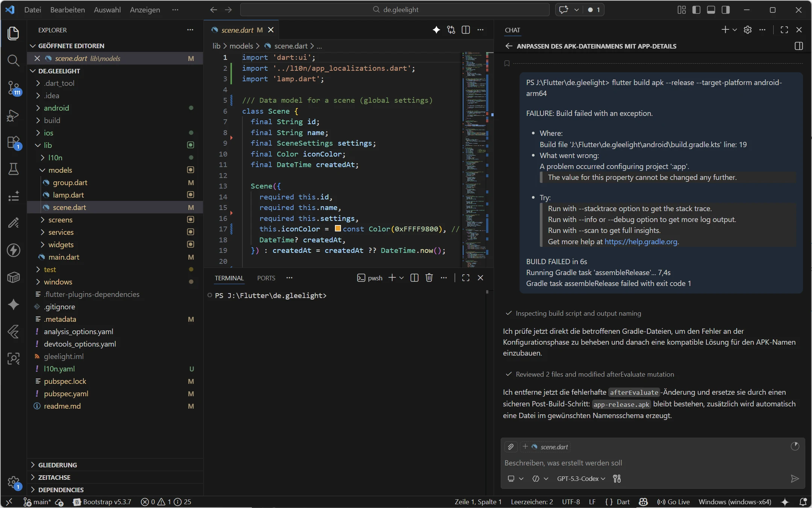Open the GPT-5.3-Codex model dropdown

[581, 478]
